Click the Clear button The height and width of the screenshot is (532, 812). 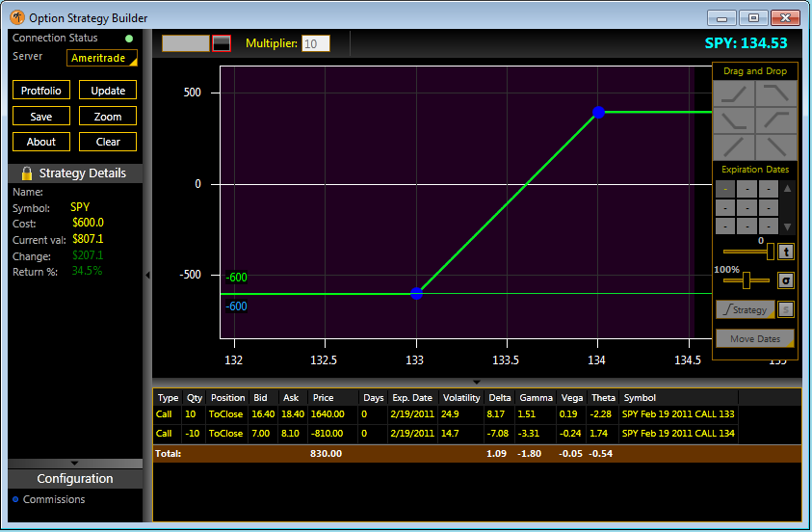click(x=108, y=142)
